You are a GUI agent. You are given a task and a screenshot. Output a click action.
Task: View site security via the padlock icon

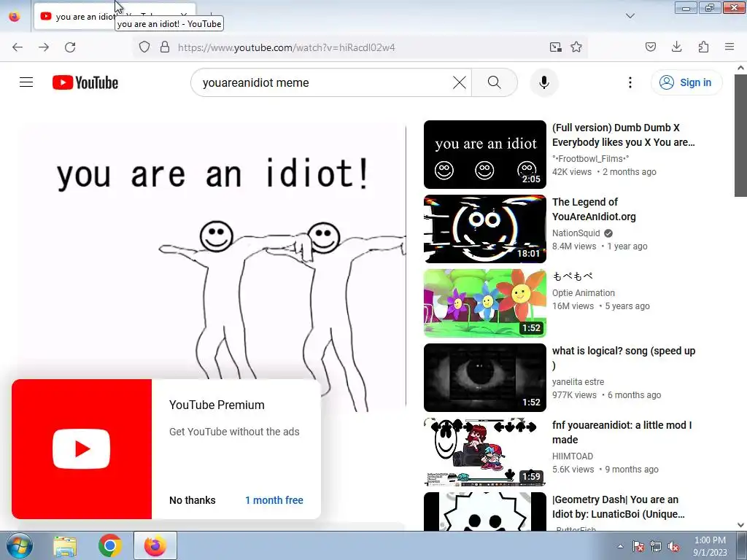tap(165, 47)
